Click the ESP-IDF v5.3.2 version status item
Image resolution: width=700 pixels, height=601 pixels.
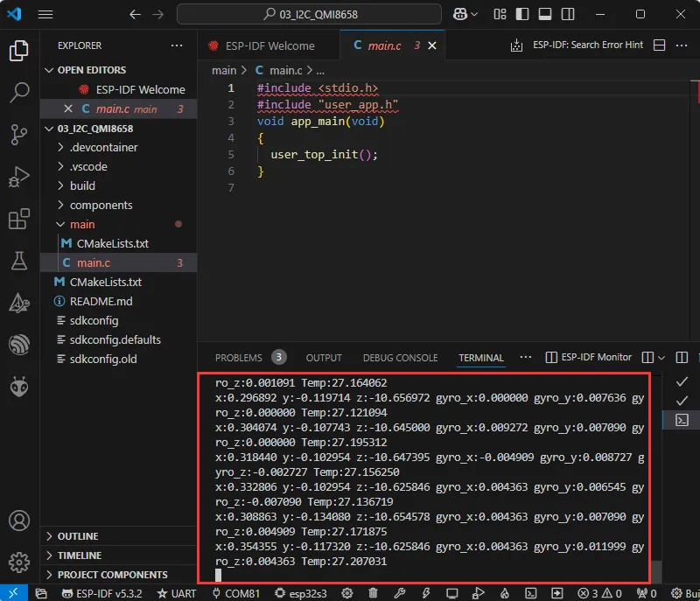click(104, 593)
